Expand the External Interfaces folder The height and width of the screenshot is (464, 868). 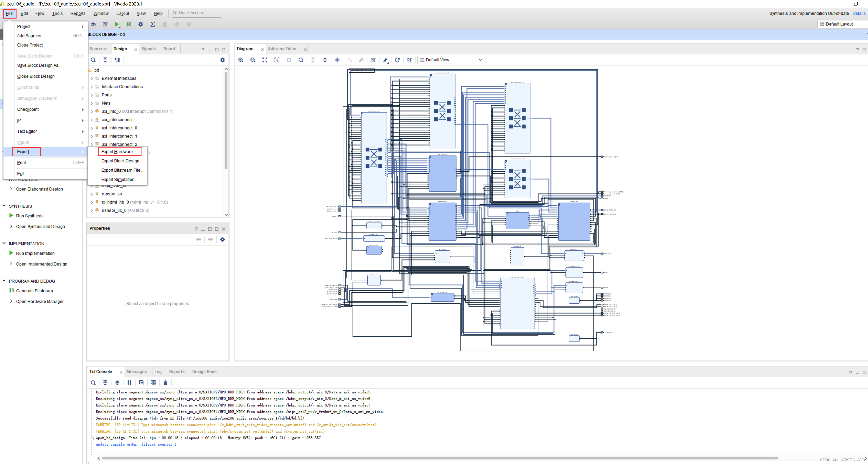tap(92, 78)
